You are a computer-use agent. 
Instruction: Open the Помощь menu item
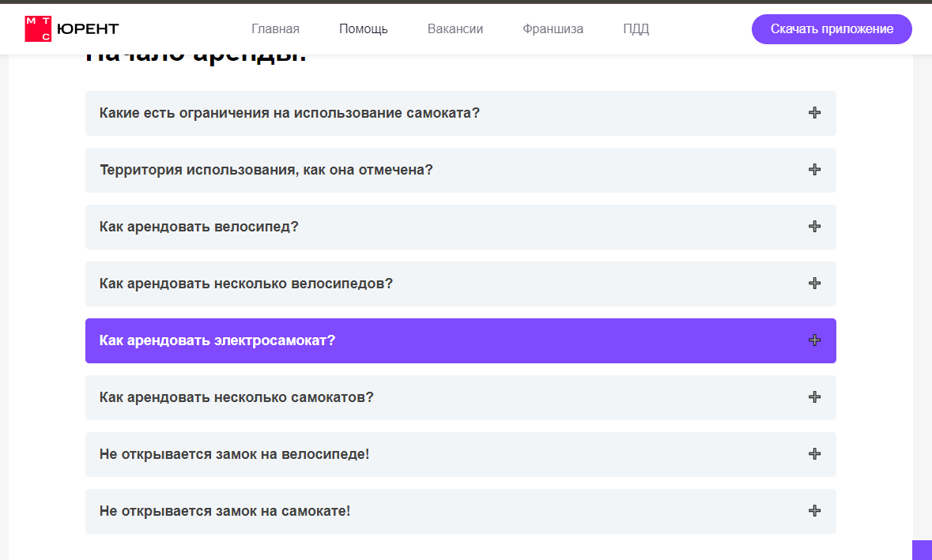363,29
